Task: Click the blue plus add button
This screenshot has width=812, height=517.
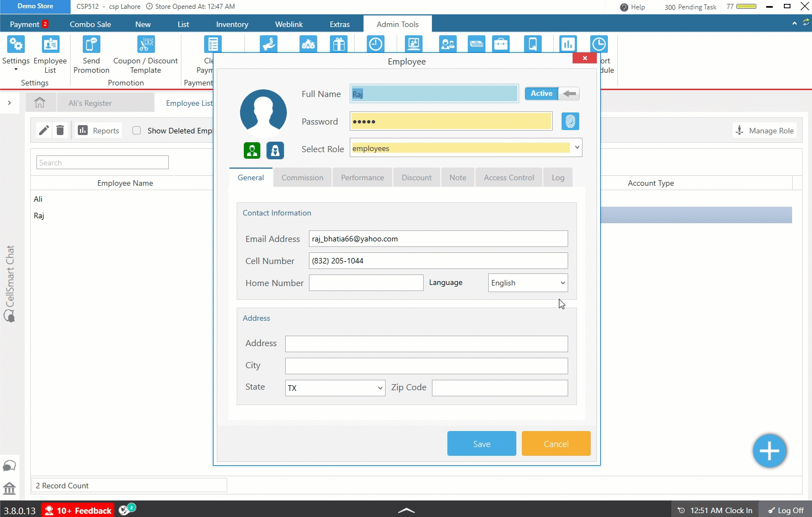Action: [769, 451]
